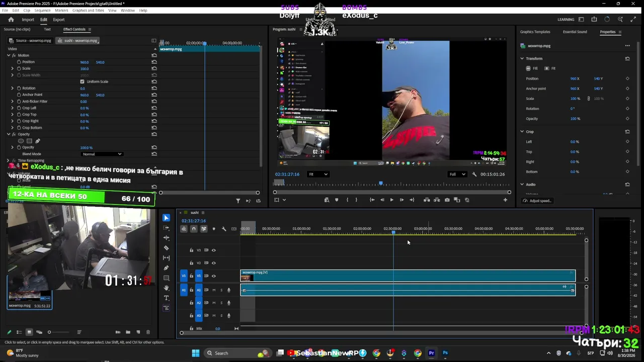This screenshot has width=644, height=362.
Task: Play the Program monitor
Action: pos(391,200)
